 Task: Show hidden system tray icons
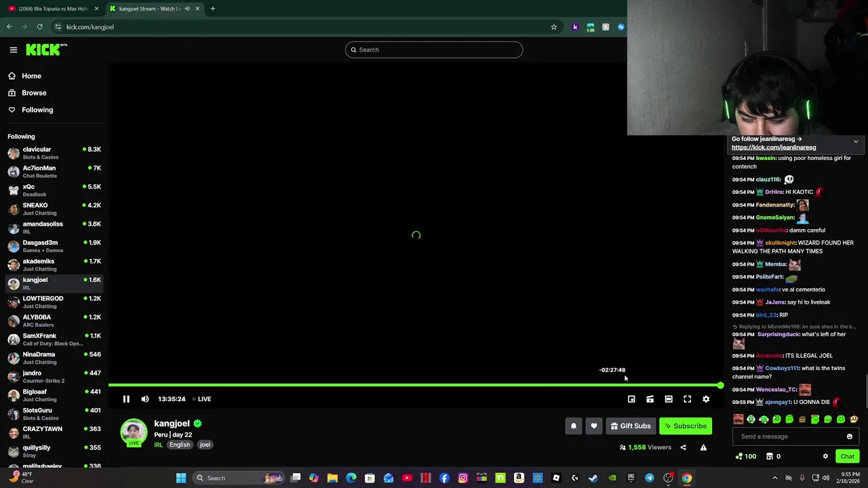775,479
